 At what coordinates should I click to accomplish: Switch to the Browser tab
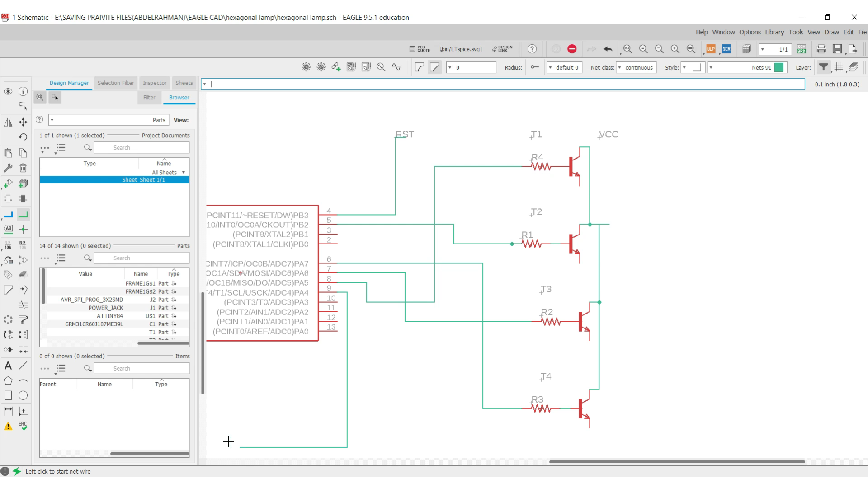pyautogui.click(x=179, y=97)
